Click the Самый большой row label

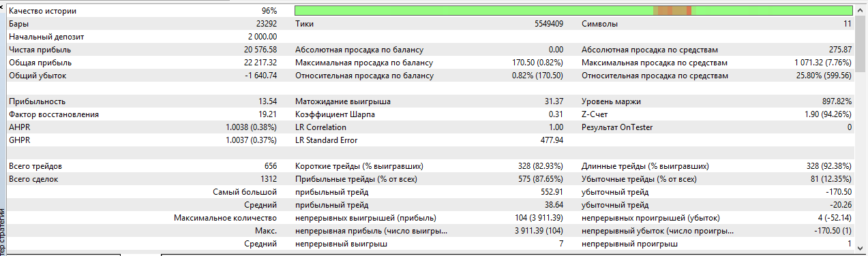(x=245, y=192)
